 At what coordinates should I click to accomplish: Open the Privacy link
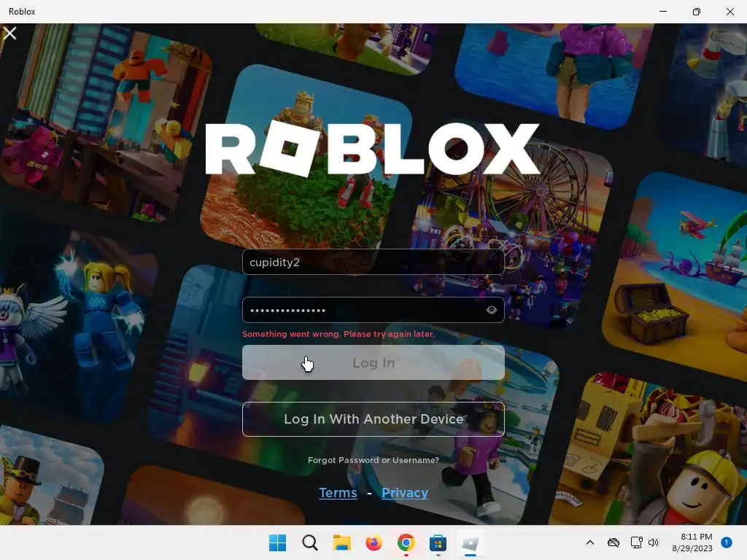[404, 492]
